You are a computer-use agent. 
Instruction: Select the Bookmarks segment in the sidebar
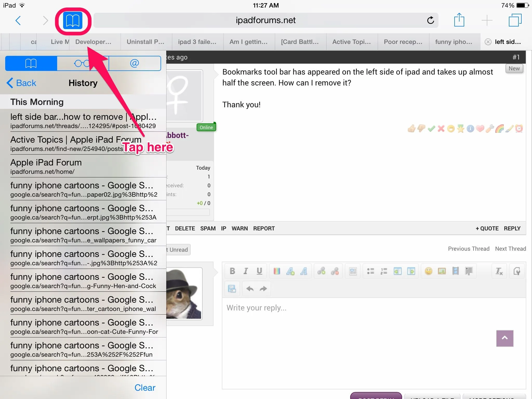tap(31, 63)
